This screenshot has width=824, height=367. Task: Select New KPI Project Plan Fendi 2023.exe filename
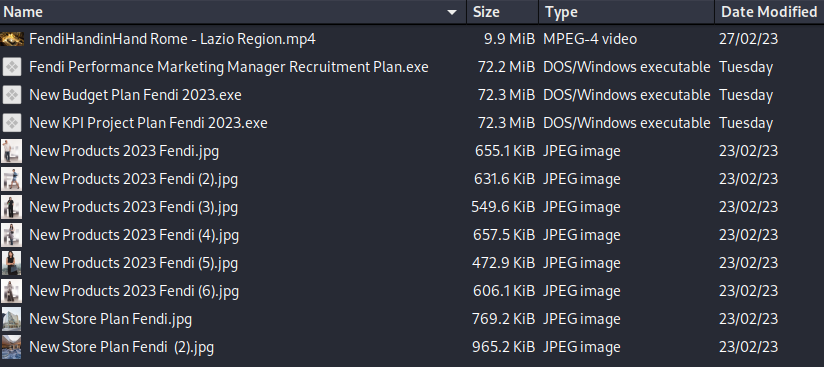click(x=148, y=123)
